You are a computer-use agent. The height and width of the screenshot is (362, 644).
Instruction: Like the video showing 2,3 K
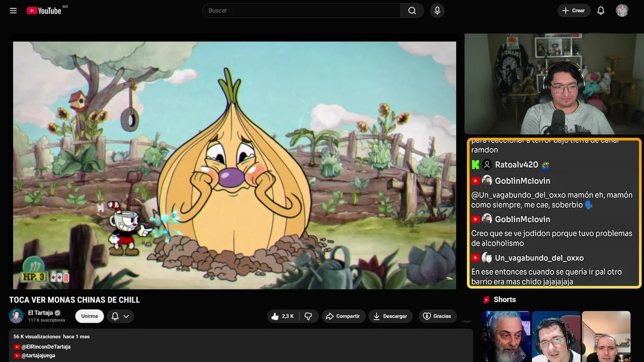pos(283,316)
